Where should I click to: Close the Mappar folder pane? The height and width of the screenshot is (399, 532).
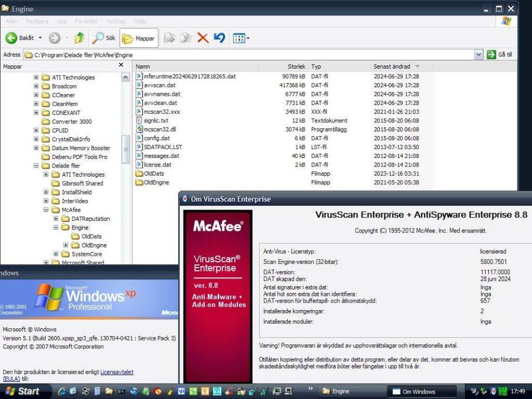pyautogui.click(x=121, y=65)
